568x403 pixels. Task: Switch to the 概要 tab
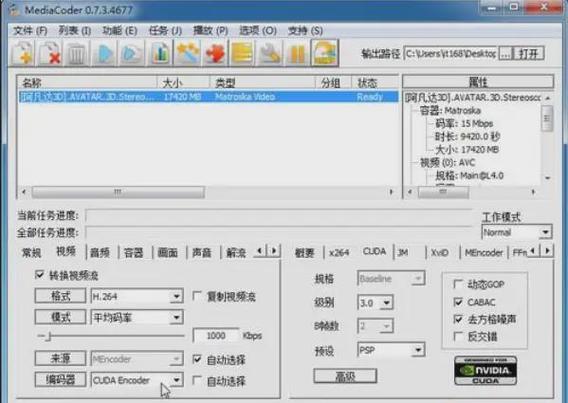[x=304, y=252]
